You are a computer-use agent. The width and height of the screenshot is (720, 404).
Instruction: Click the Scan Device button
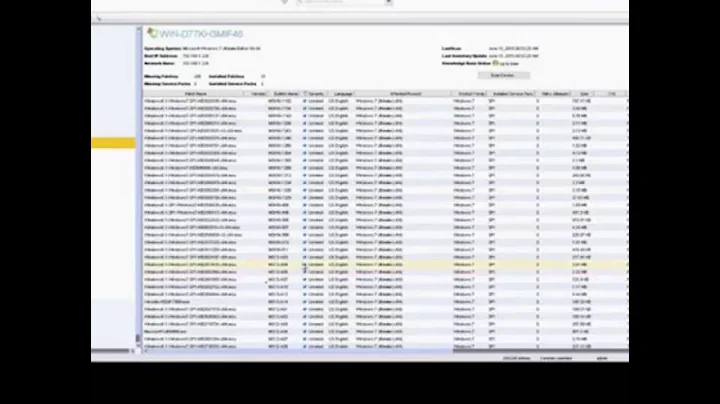503,75
